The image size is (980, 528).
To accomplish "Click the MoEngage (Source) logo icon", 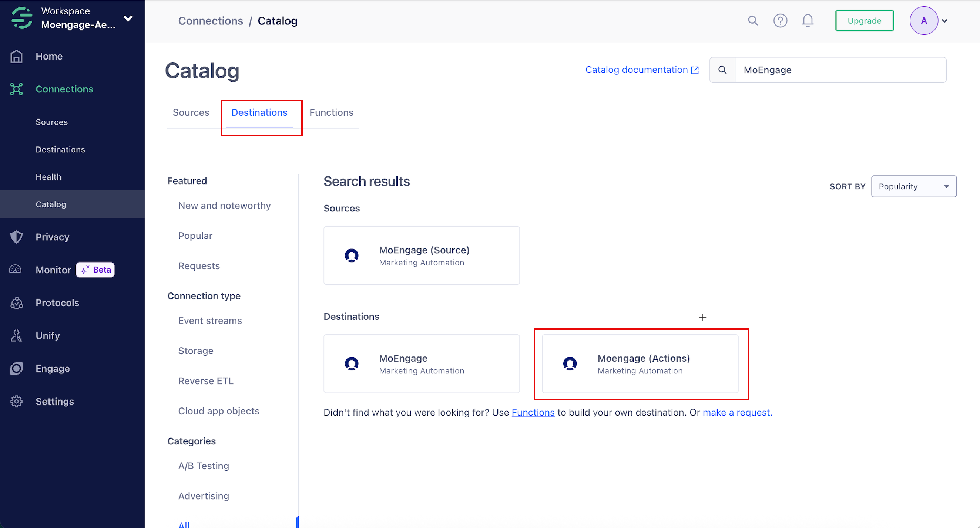I will tap(352, 255).
